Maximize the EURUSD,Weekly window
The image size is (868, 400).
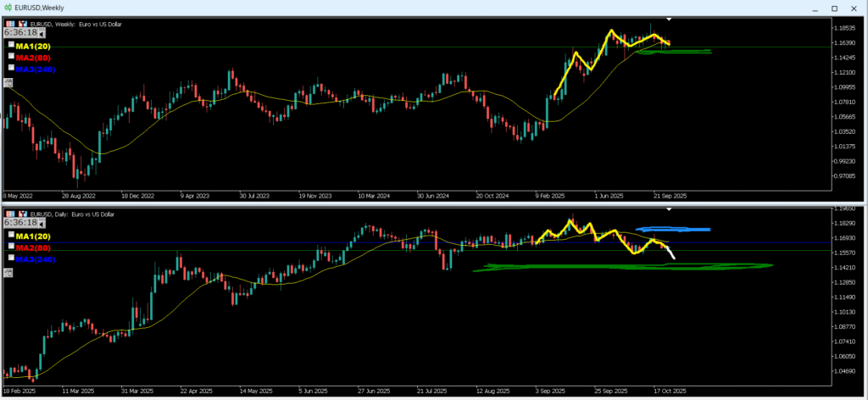tap(833, 8)
